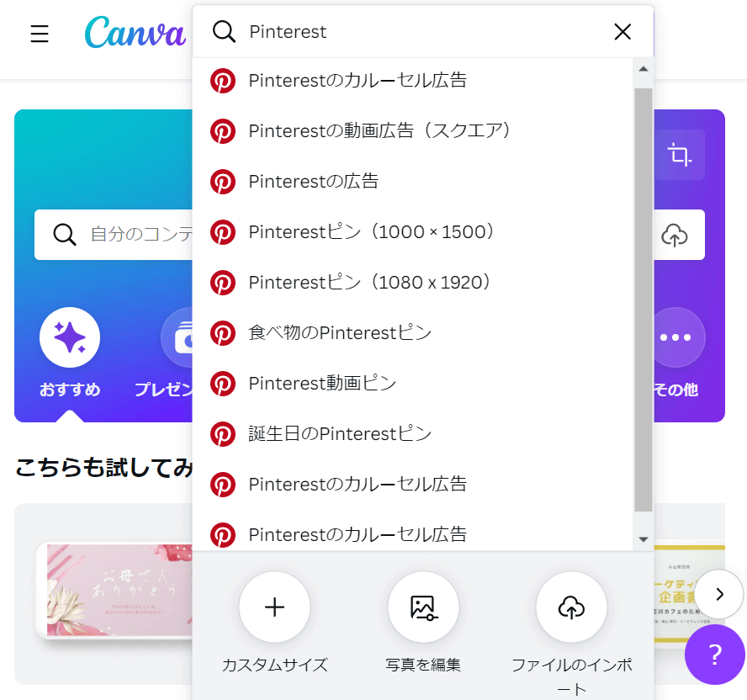Viewport: 747px width, 700px height.
Task: Select the 写真を編集 photo editing icon
Action: (x=423, y=607)
